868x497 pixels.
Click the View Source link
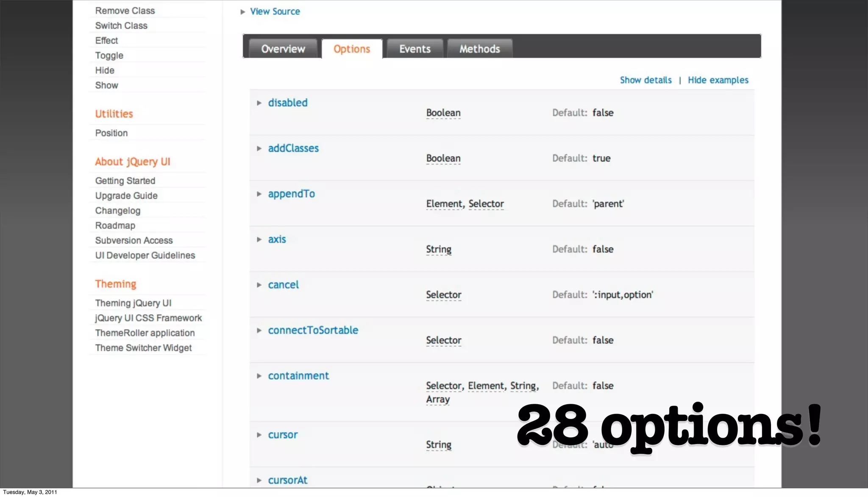(x=275, y=11)
